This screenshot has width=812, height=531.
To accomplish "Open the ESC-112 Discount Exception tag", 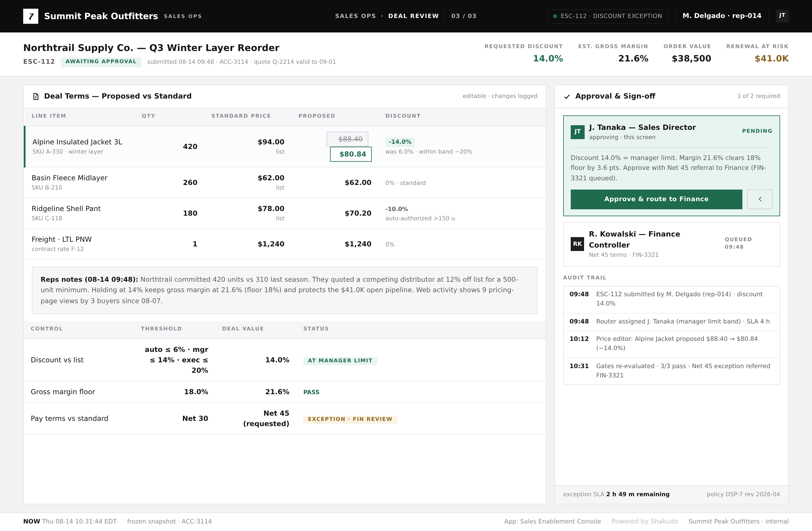I will tap(608, 16).
